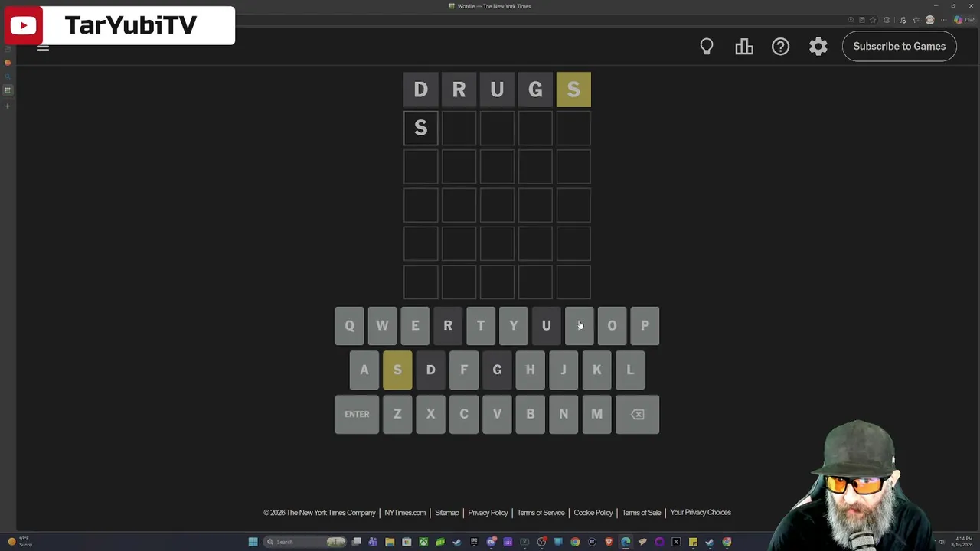Tap the N key on the Wordle keyboard
The width and height of the screenshot is (980, 551).
click(563, 414)
